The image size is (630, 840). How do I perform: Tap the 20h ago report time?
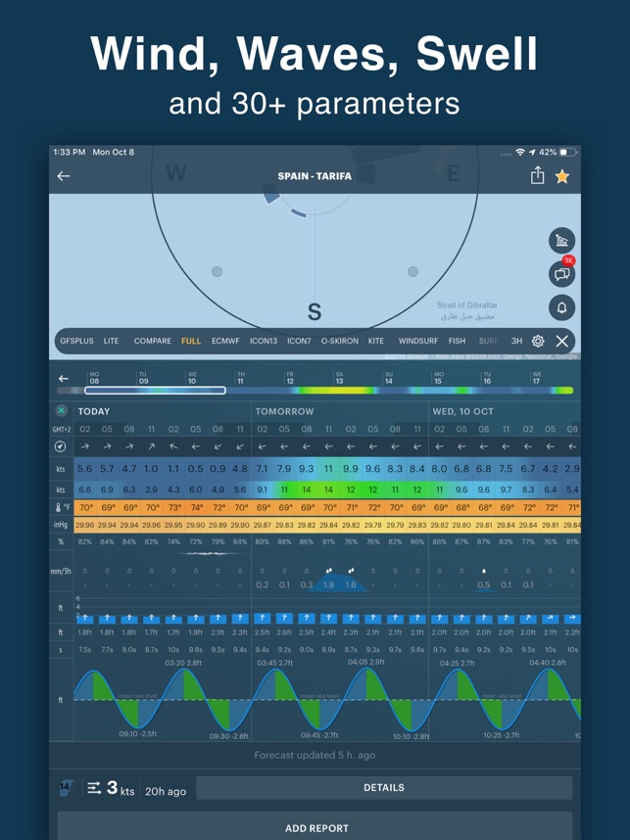coord(166,791)
